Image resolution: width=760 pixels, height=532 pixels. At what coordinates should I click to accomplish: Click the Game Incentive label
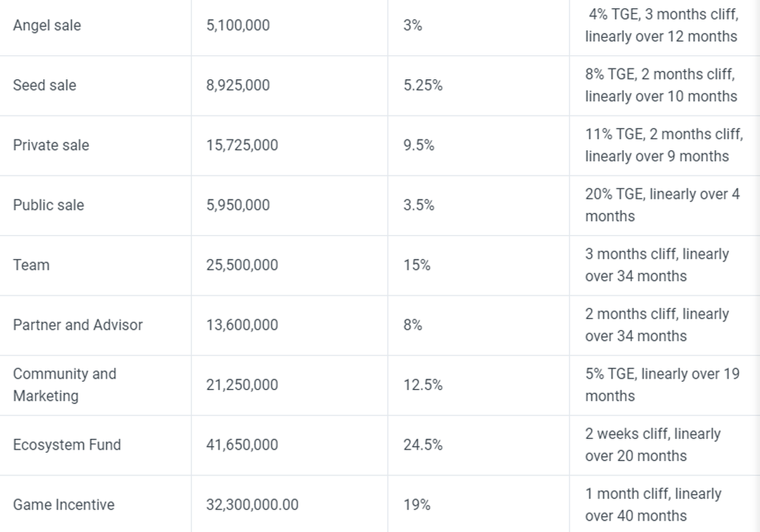(x=63, y=505)
